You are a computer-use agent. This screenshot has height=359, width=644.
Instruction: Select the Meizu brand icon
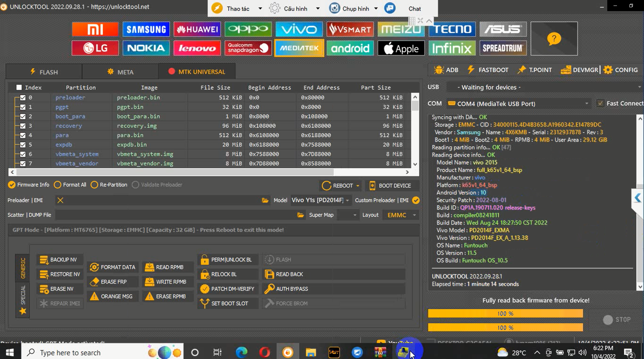point(401,29)
